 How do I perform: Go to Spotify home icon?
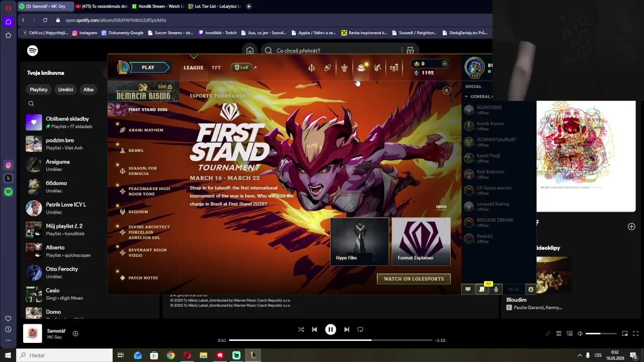point(250,51)
